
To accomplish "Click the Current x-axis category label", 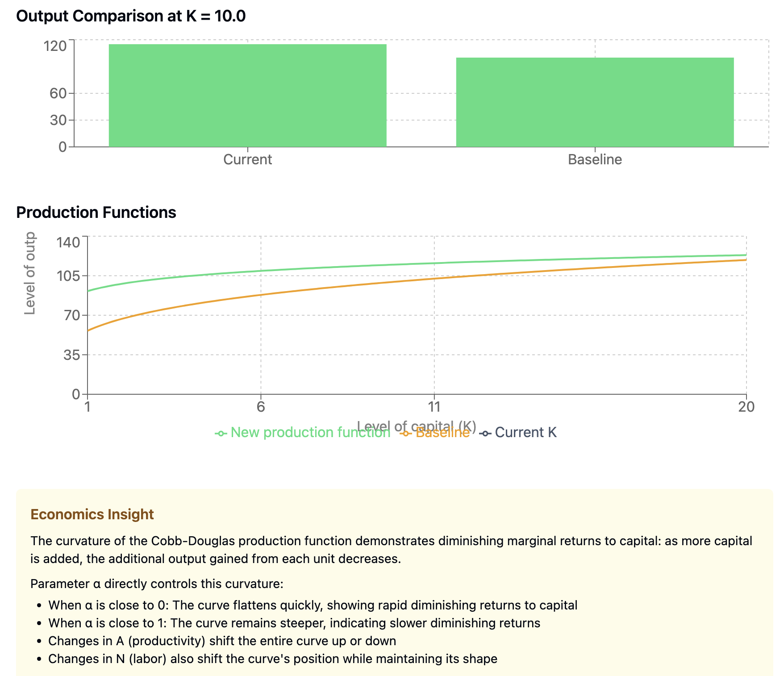I will point(247,159).
